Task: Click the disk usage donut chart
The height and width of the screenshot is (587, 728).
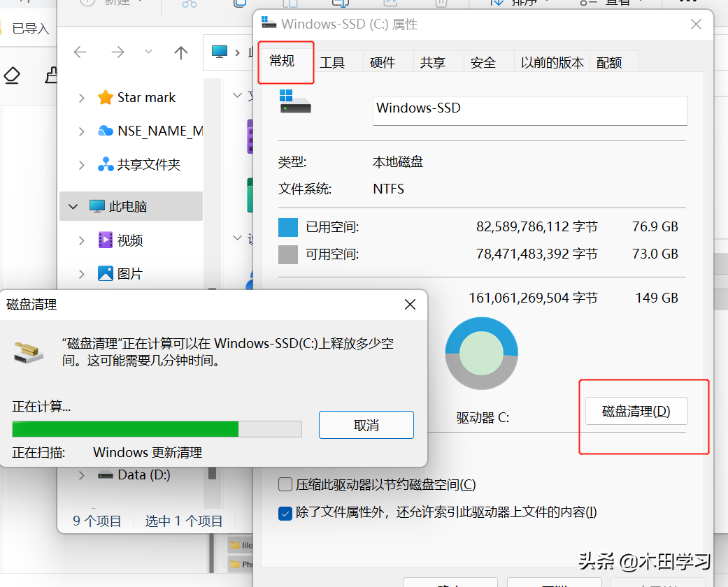Action: [x=481, y=353]
